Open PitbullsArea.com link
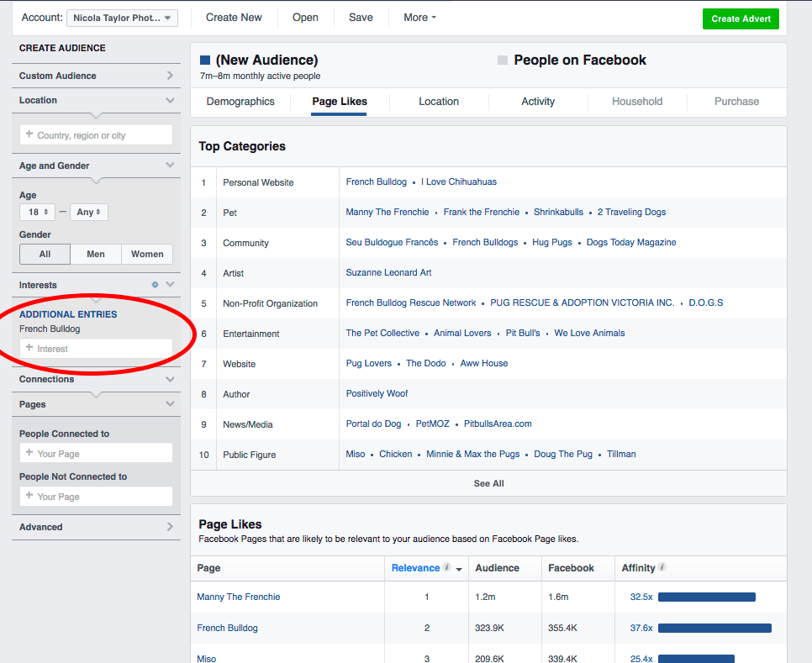The height and width of the screenshot is (663, 812). click(x=497, y=424)
